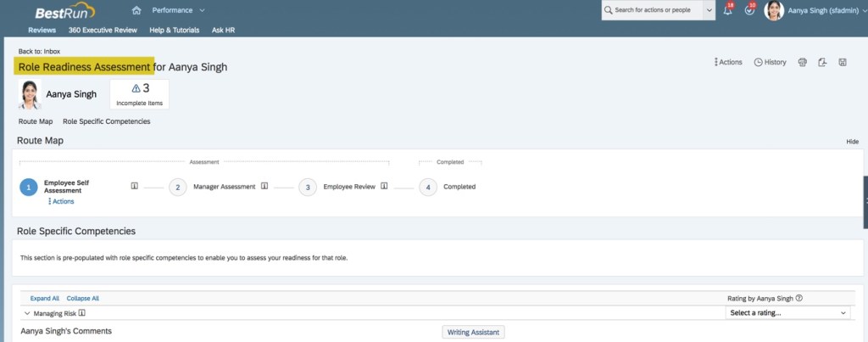Open the to-do checkmark icon
Screen dimensions: 868x342
(748, 10)
